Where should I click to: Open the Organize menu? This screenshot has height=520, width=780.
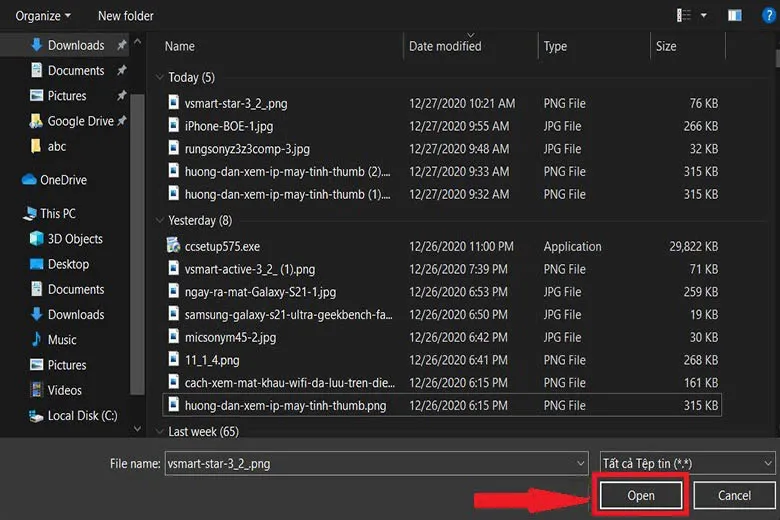pyautogui.click(x=43, y=16)
